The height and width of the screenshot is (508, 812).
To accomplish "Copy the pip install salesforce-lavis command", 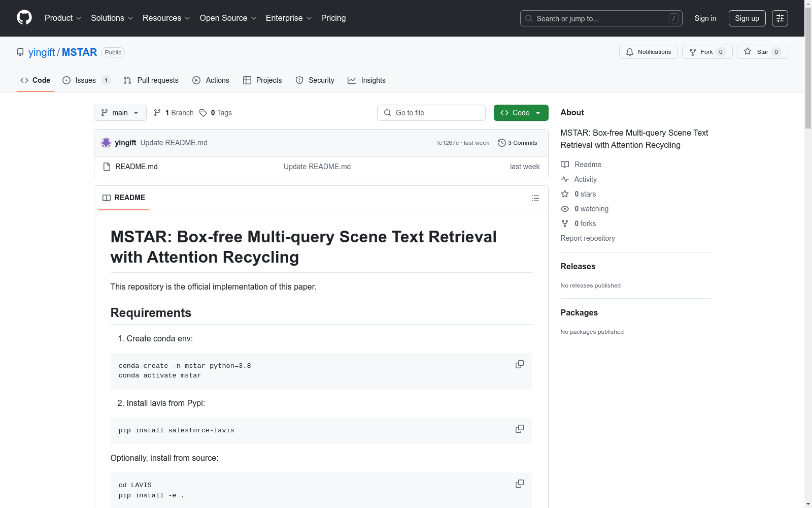I will point(520,429).
